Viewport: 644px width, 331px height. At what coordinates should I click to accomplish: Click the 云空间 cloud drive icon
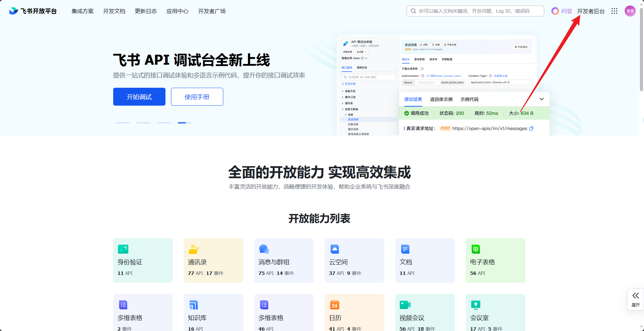[x=335, y=249]
